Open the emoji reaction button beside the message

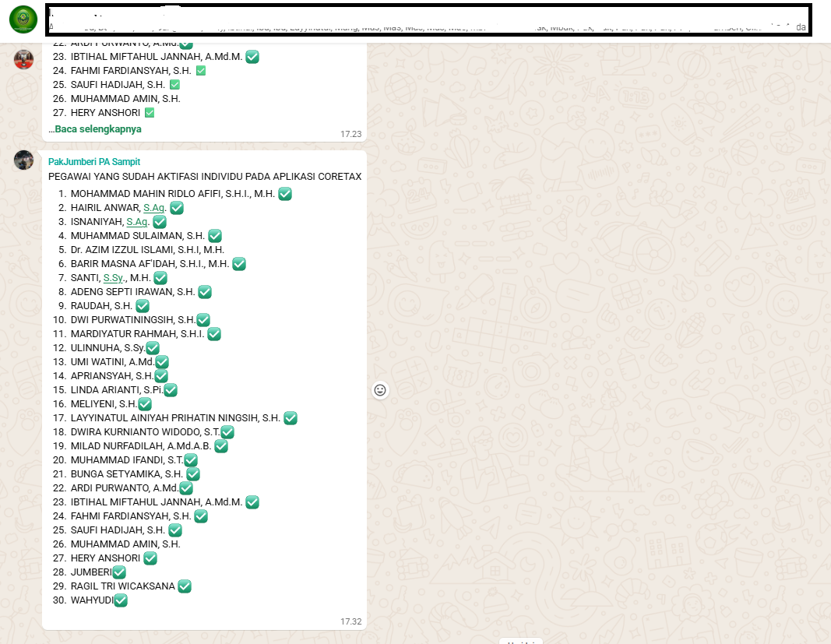tap(380, 390)
